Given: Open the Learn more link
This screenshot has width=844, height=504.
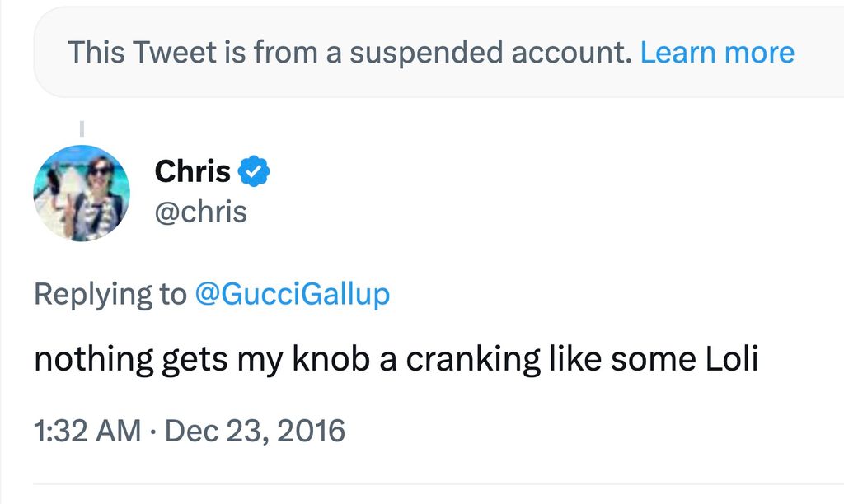Looking at the screenshot, I should (717, 54).
